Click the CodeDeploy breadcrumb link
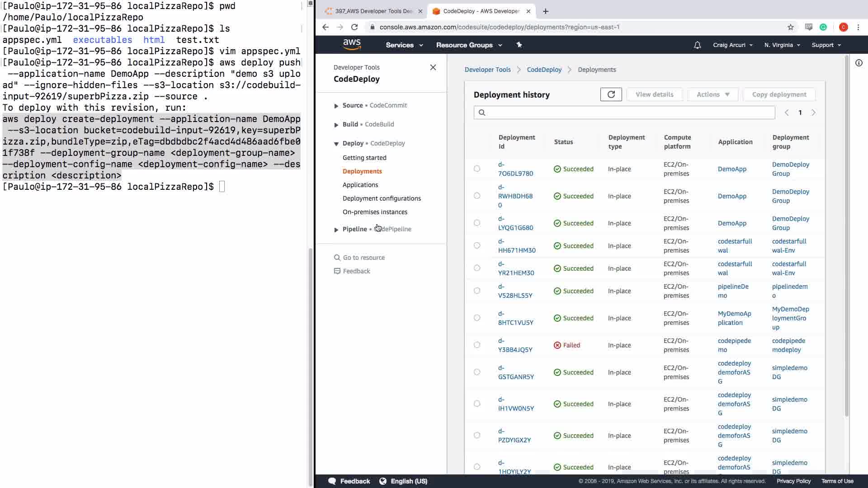The height and width of the screenshot is (488, 868). (x=544, y=70)
